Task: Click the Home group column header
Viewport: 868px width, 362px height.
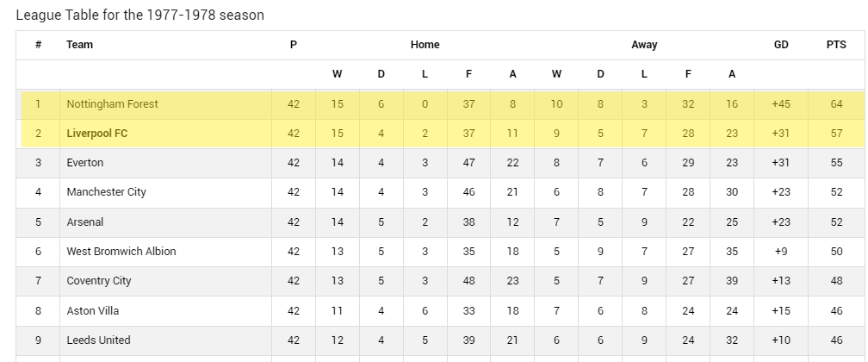Action: [x=425, y=45]
